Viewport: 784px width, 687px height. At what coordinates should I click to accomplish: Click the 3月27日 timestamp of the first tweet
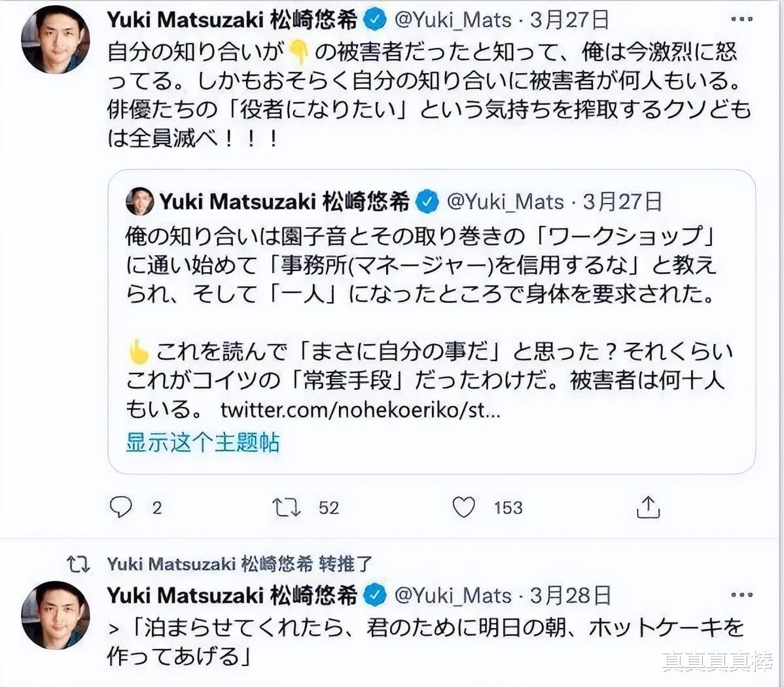tap(569, 20)
